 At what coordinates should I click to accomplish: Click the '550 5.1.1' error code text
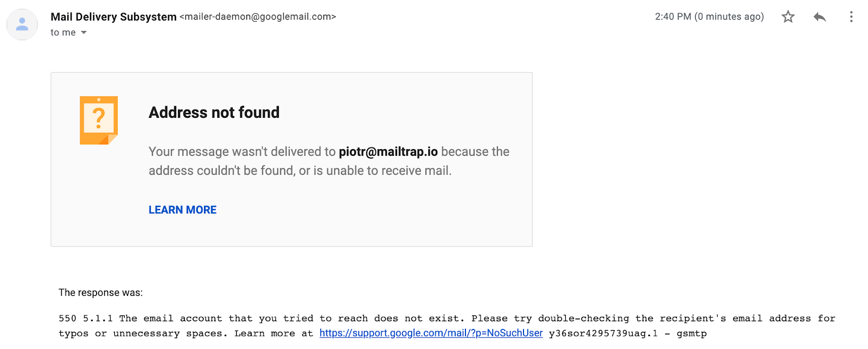[x=86, y=319]
